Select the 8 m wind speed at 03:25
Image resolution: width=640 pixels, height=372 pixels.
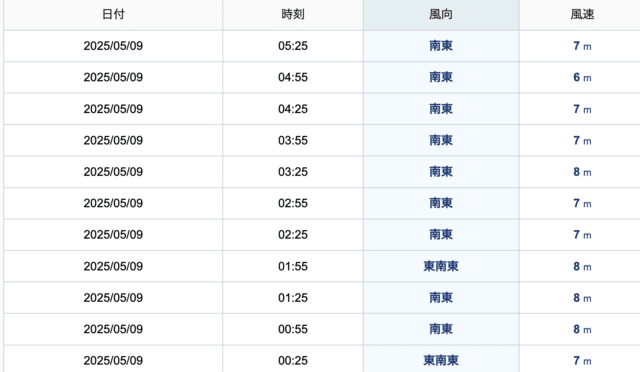pyautogui.click(x=582, y=172)
